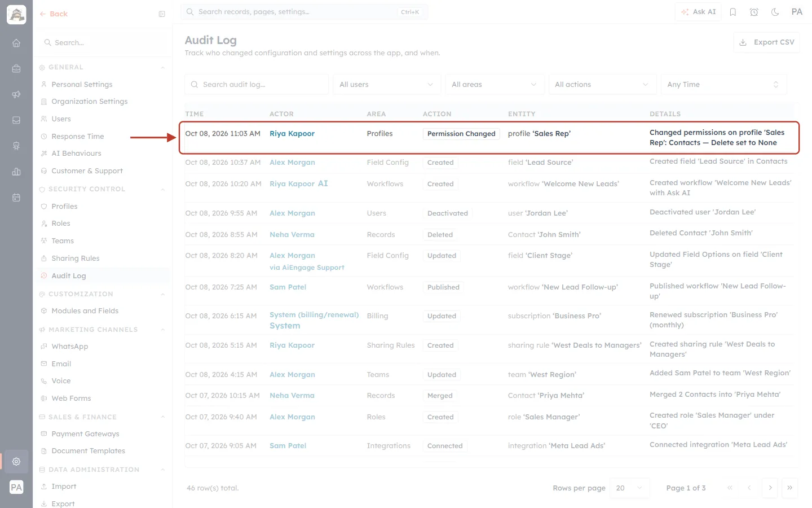This screenshot has width=812, height=508.
Task: Collapse the GENERAL section
Action: tap(163, 67)
